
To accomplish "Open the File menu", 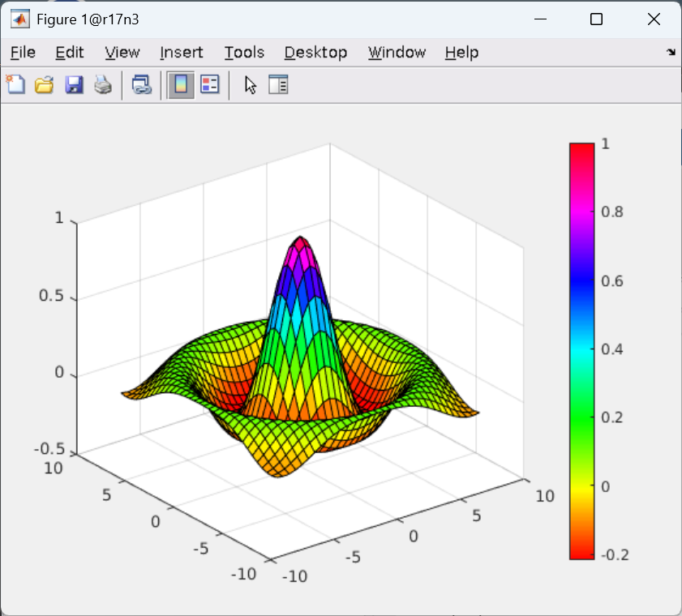I will 23,53.
